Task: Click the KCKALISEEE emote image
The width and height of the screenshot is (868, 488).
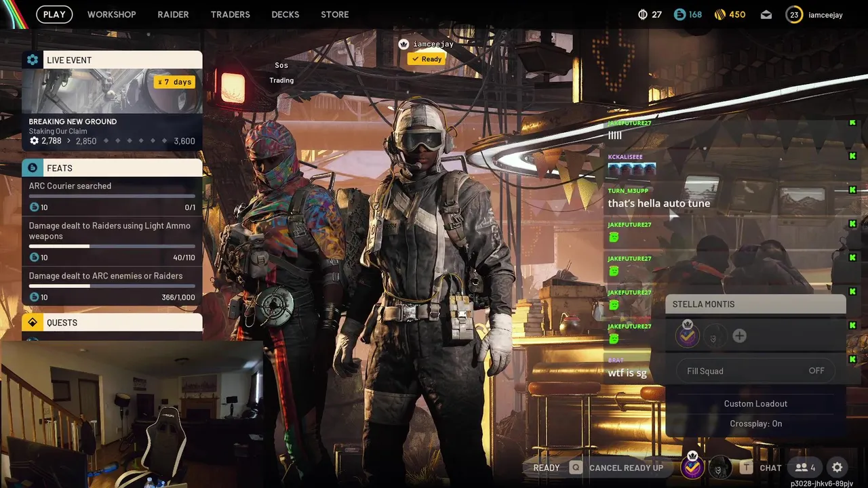Action: [x=632, y=169]
